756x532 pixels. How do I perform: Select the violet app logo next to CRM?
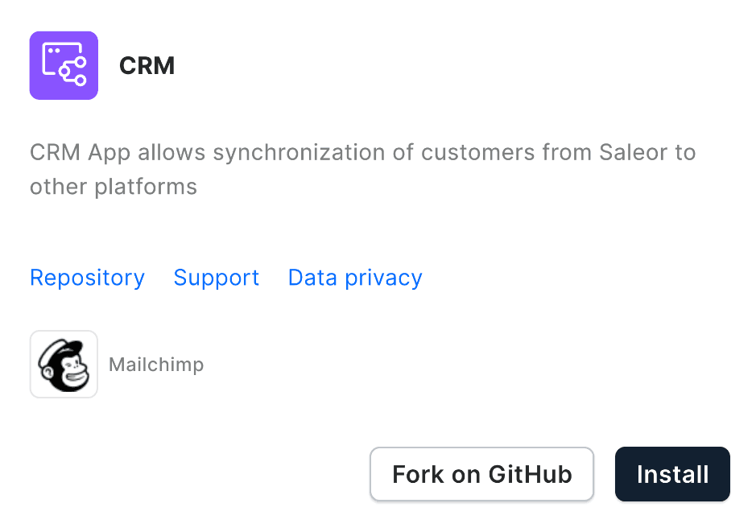(x=64, y=65)
